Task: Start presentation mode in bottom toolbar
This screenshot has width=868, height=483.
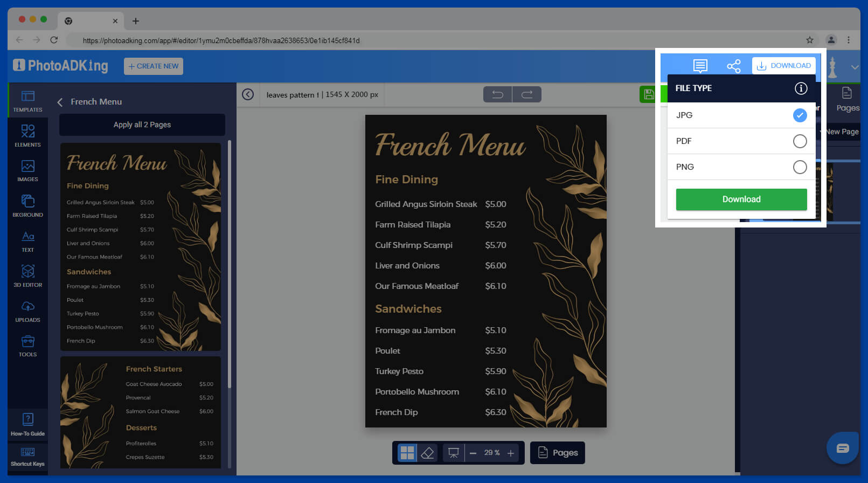Action: (454, 453)
